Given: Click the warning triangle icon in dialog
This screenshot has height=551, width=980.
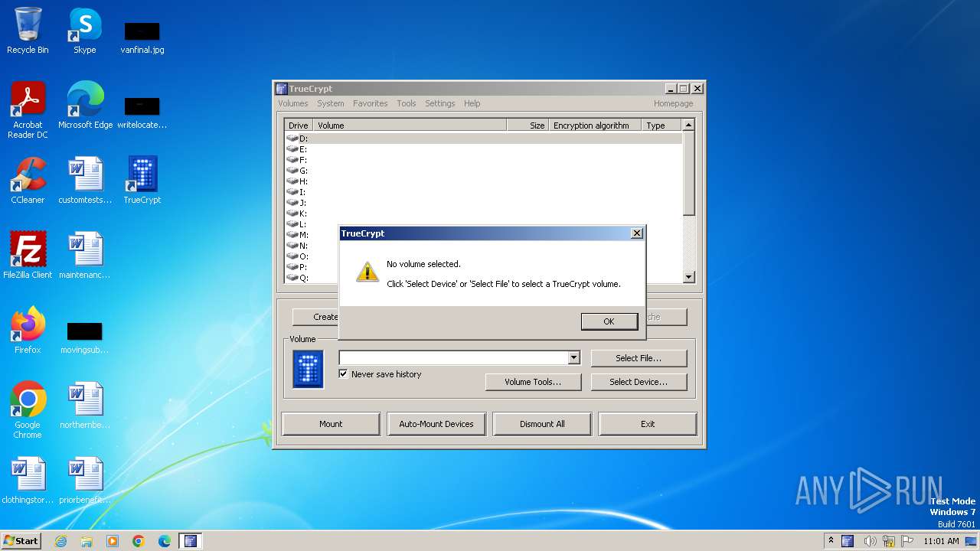Looking at the screenshot, I should [x=367, y=272].
